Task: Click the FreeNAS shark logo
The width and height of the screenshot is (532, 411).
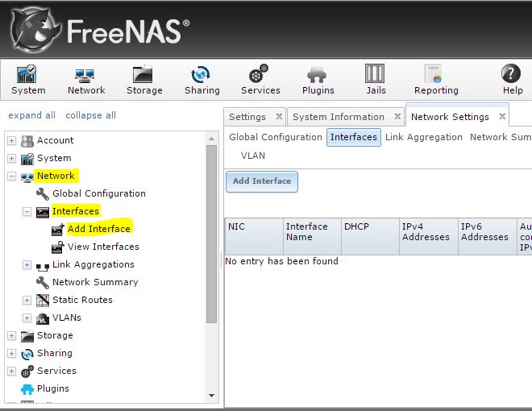Action: point(35,29)
